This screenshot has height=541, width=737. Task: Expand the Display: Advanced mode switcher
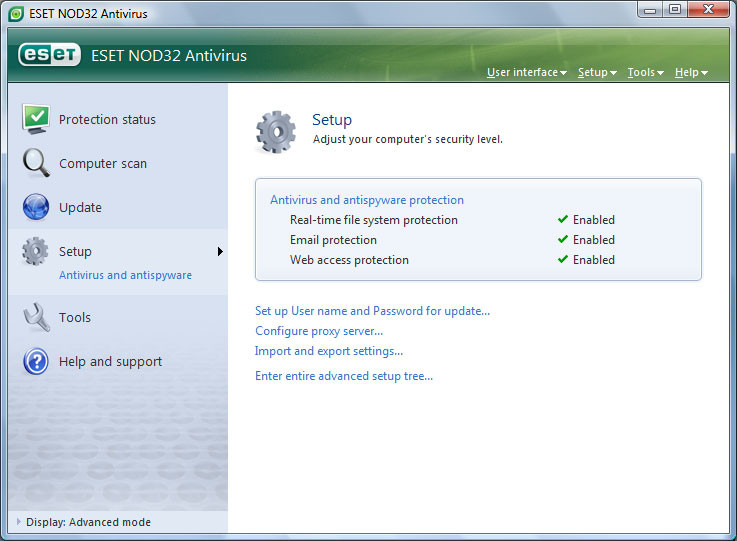[x=84, y=522]
